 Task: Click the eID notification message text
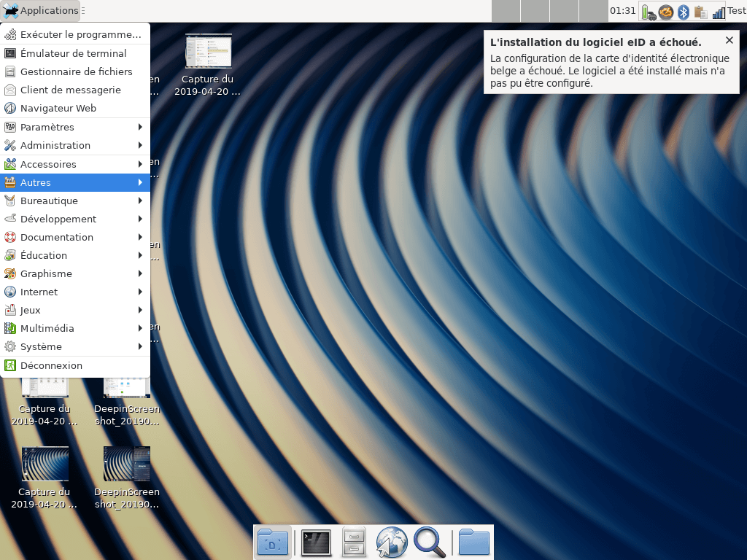(609, 71)
